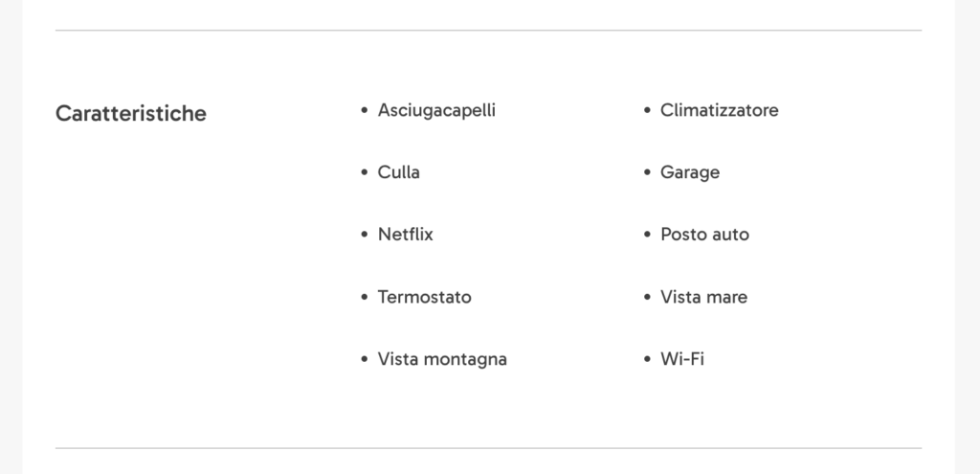
Task: Select the bullet dot before Wi-Fi
Action: [x=648, y=359]
